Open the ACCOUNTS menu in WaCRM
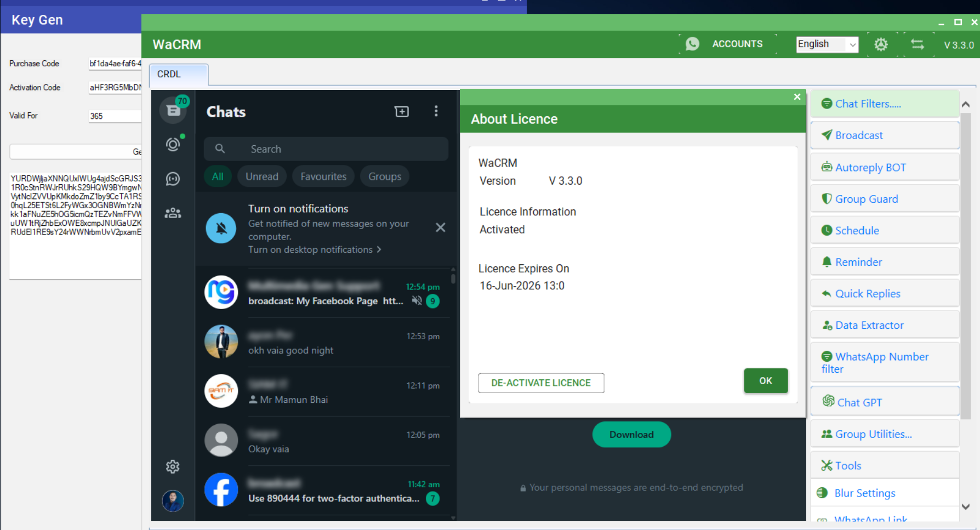The image size is (980, 530). (737, 44)
